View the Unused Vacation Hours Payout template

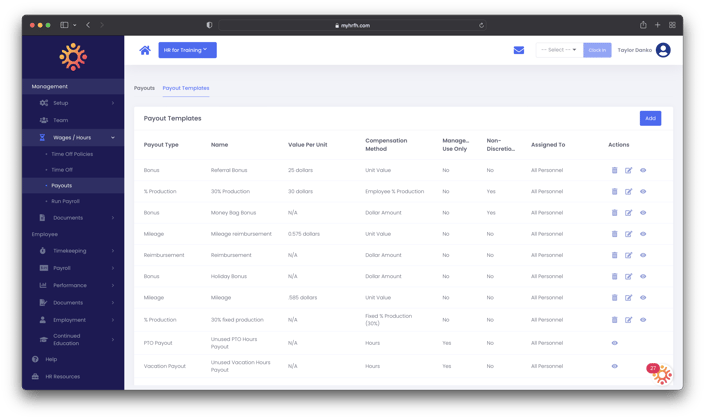614,366
